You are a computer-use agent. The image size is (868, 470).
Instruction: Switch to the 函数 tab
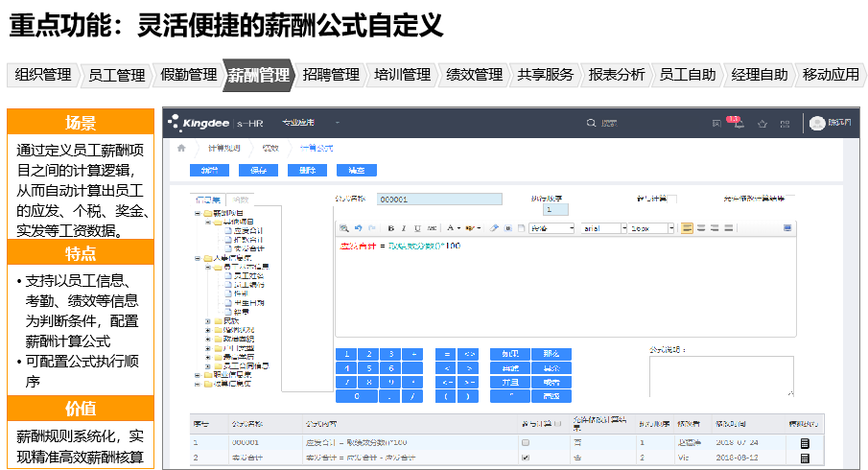240,200
